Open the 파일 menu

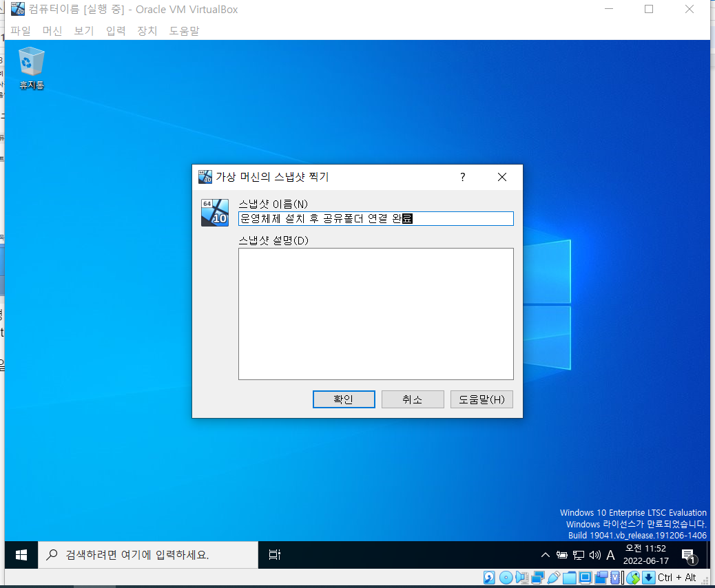click(21, 31)
